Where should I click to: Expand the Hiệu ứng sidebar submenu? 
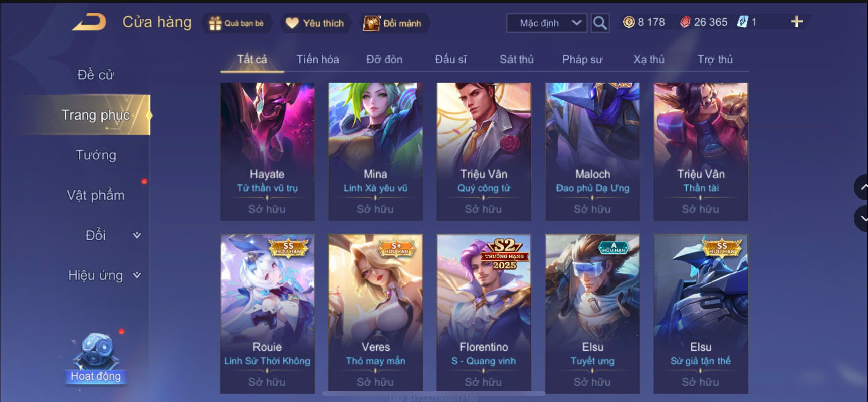coord(136,275)
